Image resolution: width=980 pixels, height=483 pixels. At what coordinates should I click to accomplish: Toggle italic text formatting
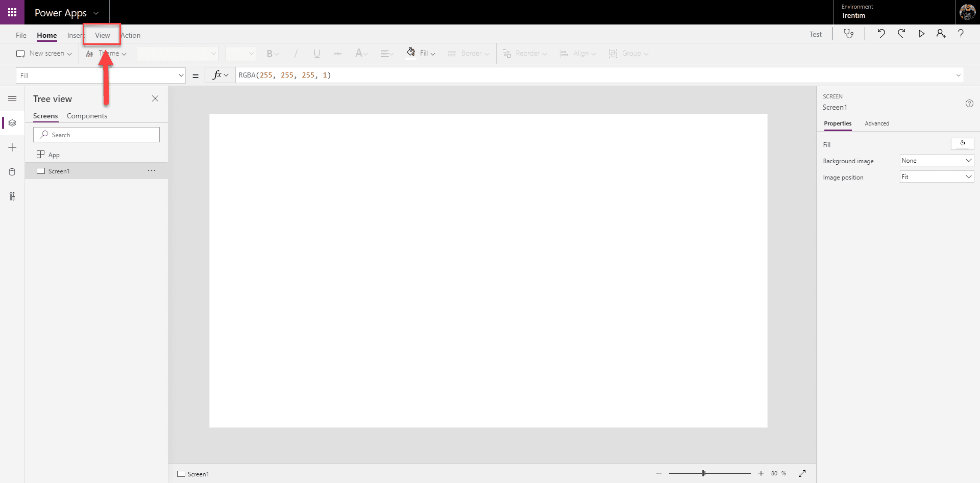[296, 53]
